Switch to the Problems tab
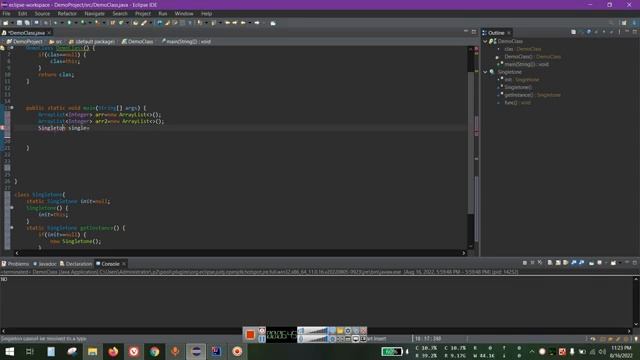The width and height of the screenshot is (640, 360). 15,264
